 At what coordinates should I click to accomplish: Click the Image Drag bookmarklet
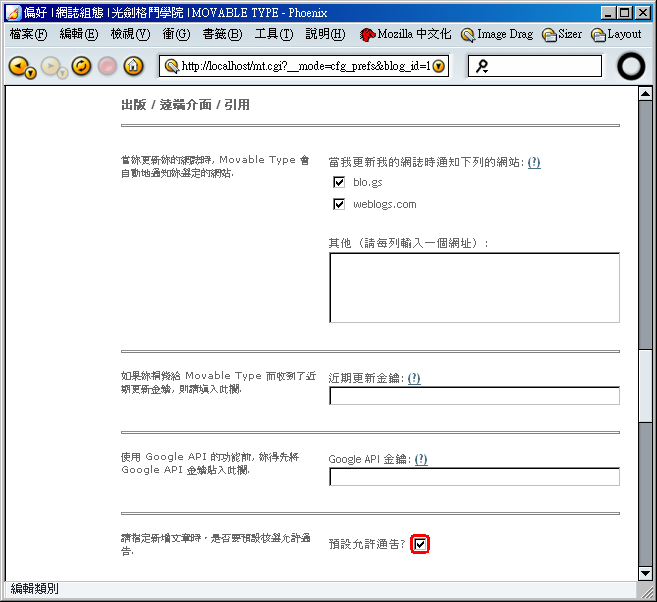497,34
